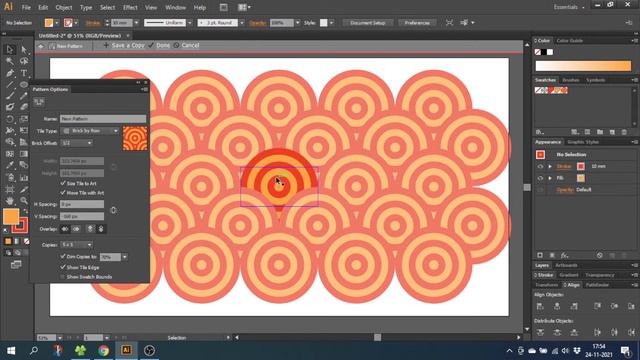
Task: Switch to the Pathfinder tab
Action: pos(598,285)
